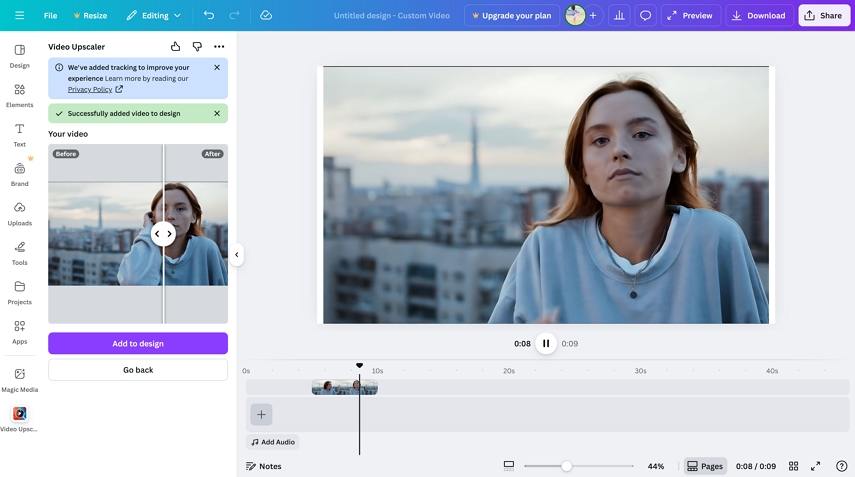Open Preview mode
This screenshot has width=855, height=477.
[x=690, y=15]
